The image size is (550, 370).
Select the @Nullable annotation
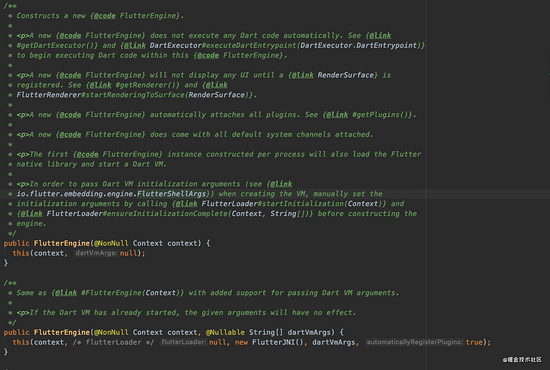point(225,332)
